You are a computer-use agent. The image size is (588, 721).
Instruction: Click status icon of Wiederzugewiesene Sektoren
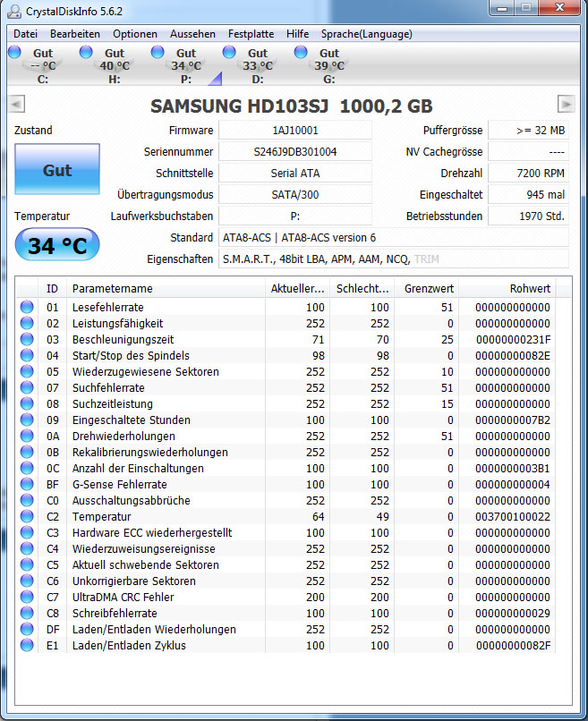coord(27,371)
